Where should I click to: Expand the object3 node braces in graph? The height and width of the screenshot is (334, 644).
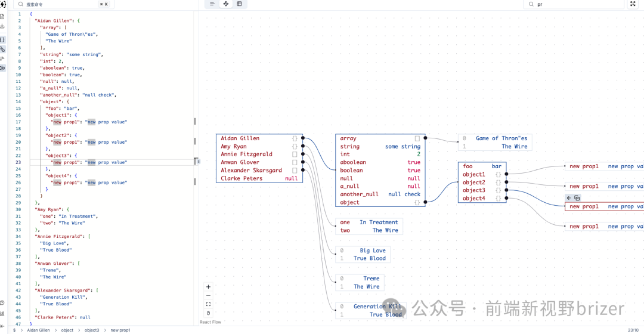(498, 190)
